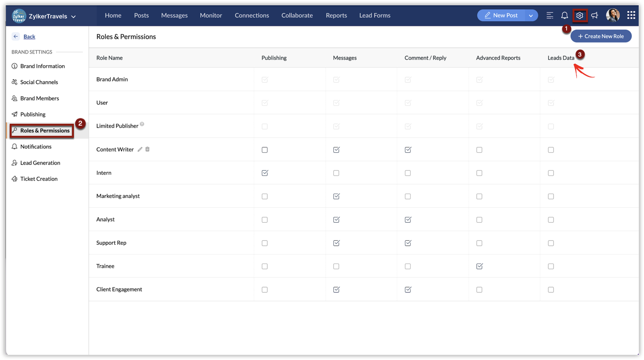Edit the Content Writer role pencil icon

click(140, 149)
